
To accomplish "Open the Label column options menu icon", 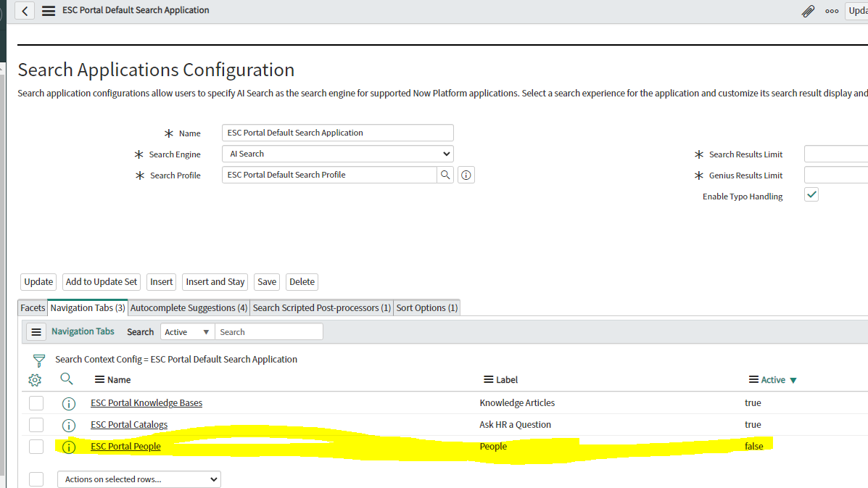I will 488,379.
